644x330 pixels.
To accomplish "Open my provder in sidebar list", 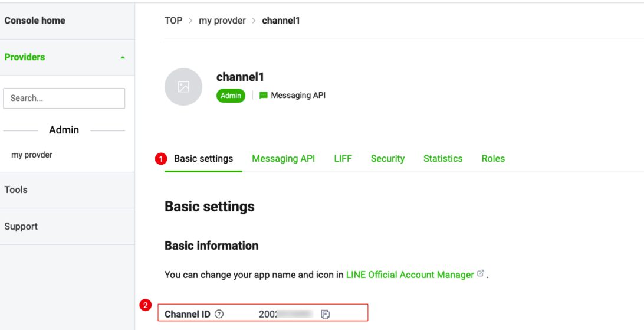I will (x=32, y=155).
